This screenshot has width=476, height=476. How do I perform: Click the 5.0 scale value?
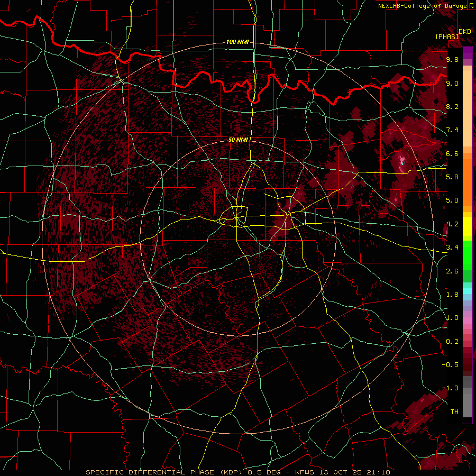[x=452, y=200]
